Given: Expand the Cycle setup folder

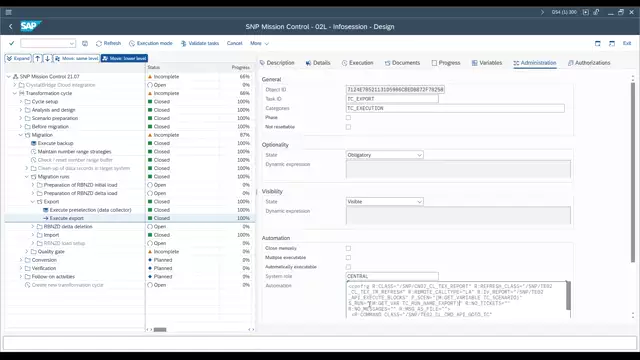Looking at the screenshot, I should pos(21,102).
